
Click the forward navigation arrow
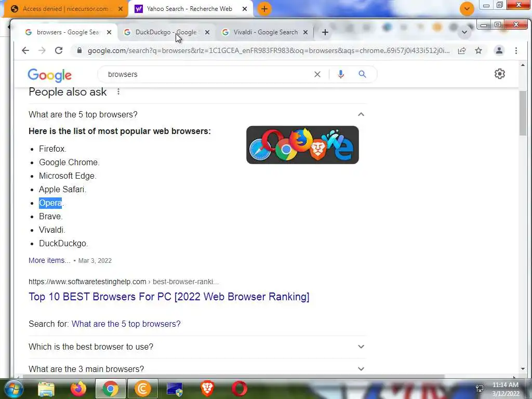(x=42, y=50)
